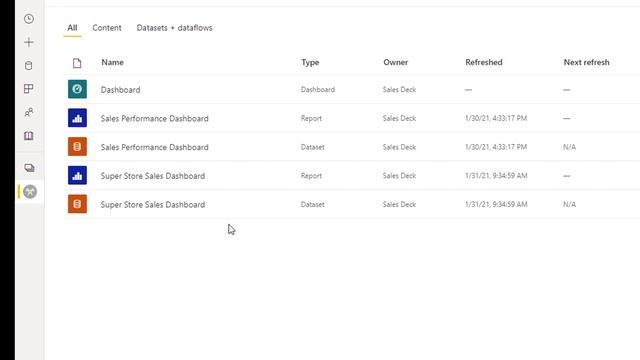Click refreshed time of Super Store report

tap(496, 176)
